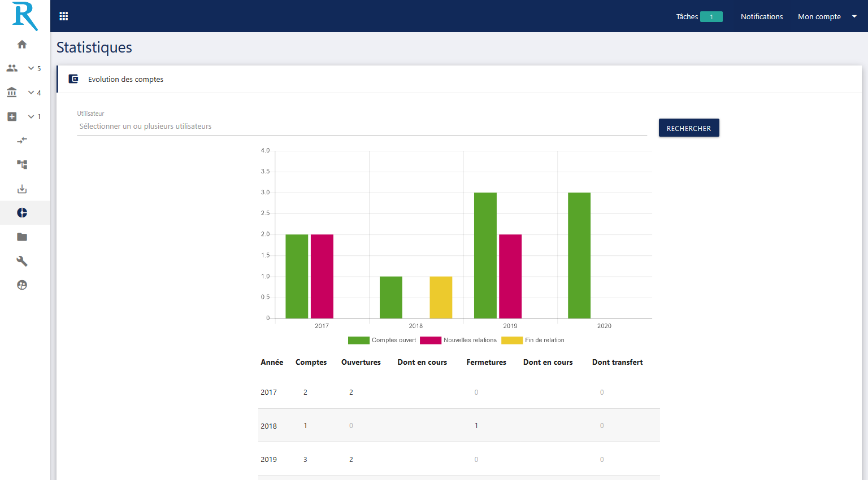Toggle the Comptes ouvert legend series
Viewport: 868px width, 480px height.
(x=383, y=340)
